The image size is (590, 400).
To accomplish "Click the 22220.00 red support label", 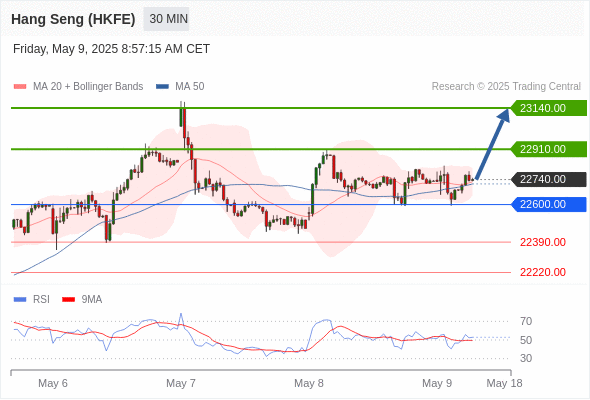I will pyautogui.click(x=543, y=272).
